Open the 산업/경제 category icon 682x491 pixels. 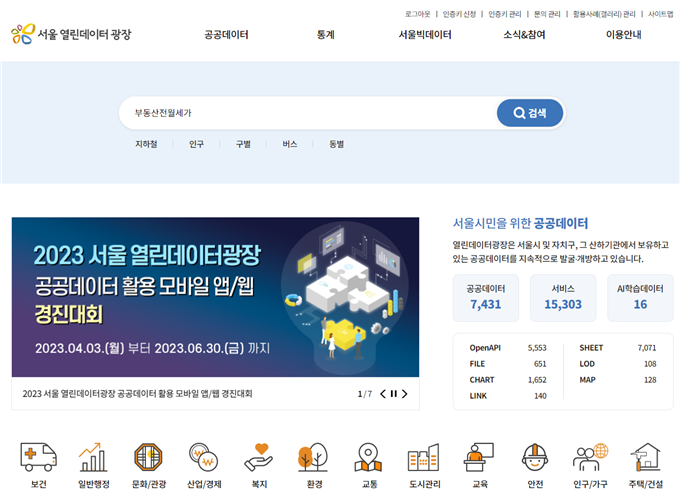[204, 457]
